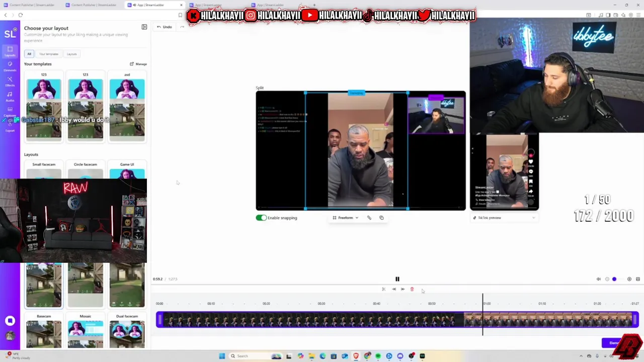
Task: Select the Your templates filter tab
Action: point(49,54)
